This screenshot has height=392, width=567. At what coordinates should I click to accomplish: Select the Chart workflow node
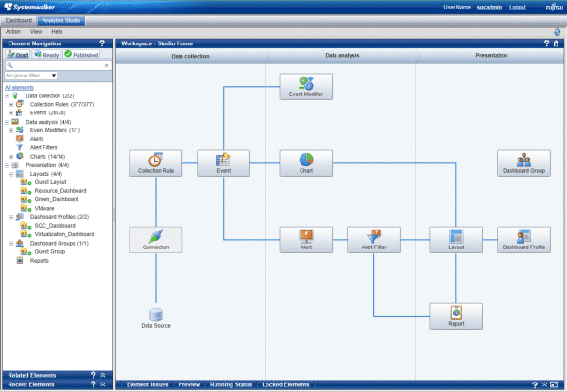coord(305,163)
